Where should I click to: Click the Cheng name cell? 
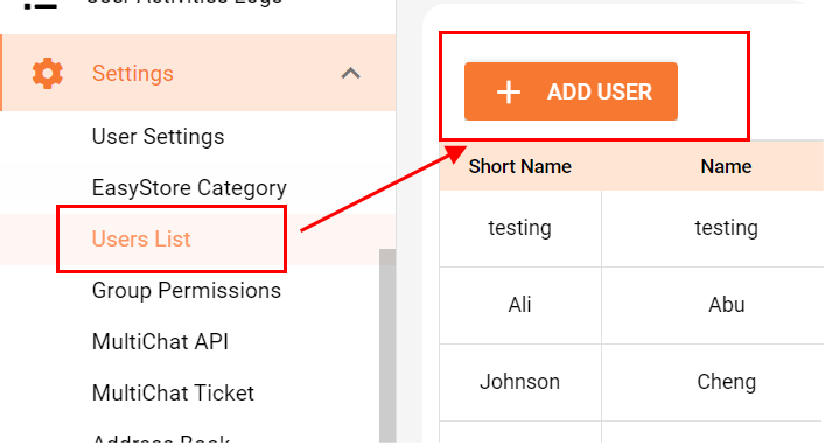pyautogui.click(x=726, y=382)
